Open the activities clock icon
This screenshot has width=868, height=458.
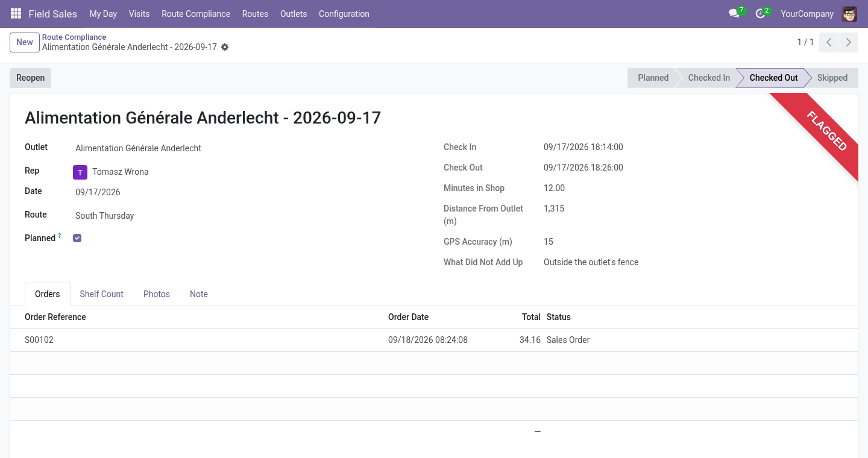point(760,14)
